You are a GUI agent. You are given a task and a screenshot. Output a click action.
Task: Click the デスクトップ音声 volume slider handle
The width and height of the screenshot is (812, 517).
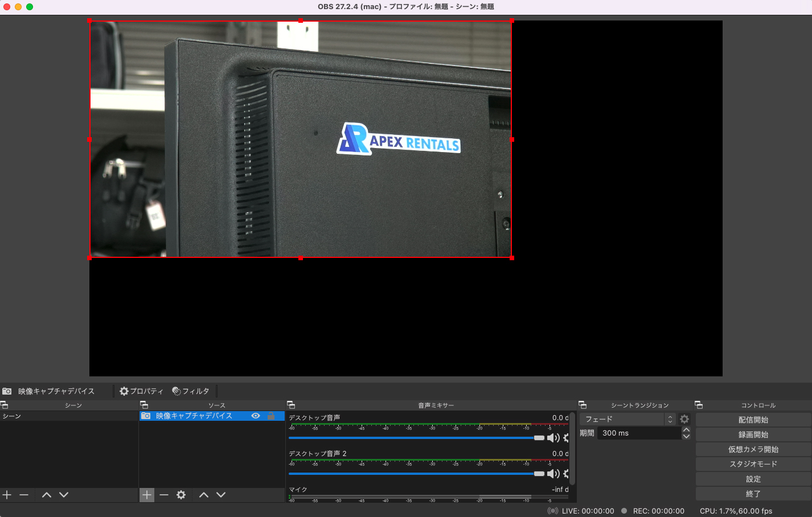[x=539, y=438]
